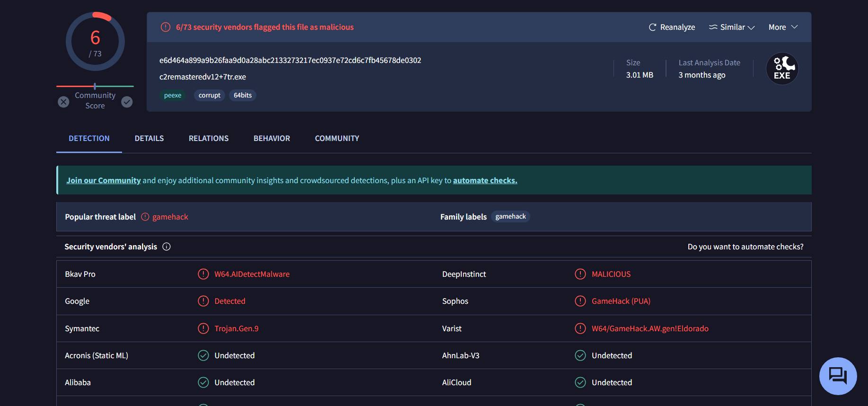
Task: Open the DETAILS tab
Action: point(149,139)
